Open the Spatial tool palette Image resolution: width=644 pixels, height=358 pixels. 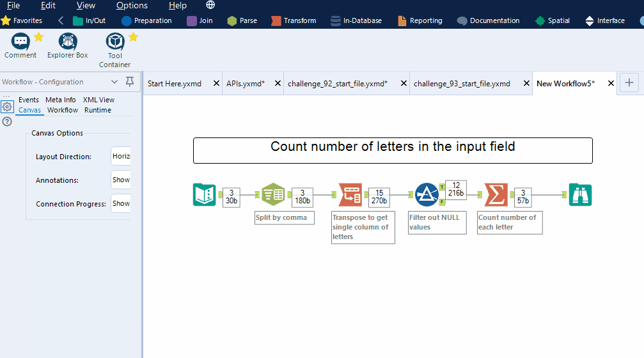tap(553, 20)
